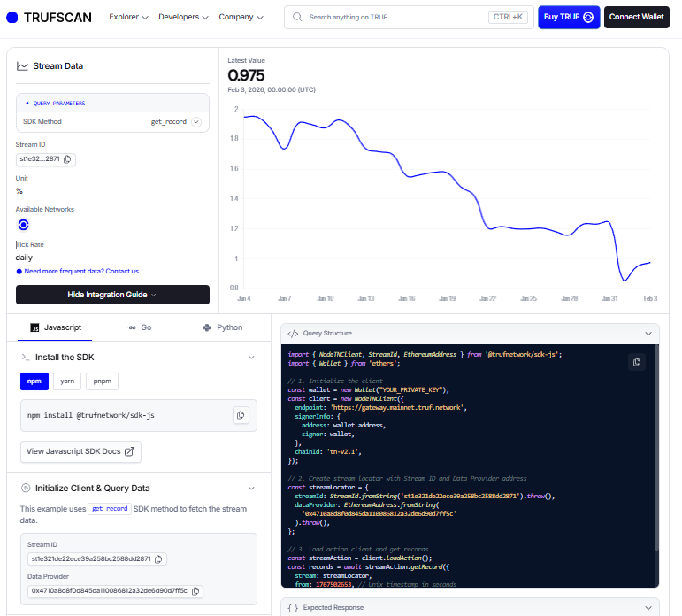
Task: Open the Company menu
Action: [241, 17]
